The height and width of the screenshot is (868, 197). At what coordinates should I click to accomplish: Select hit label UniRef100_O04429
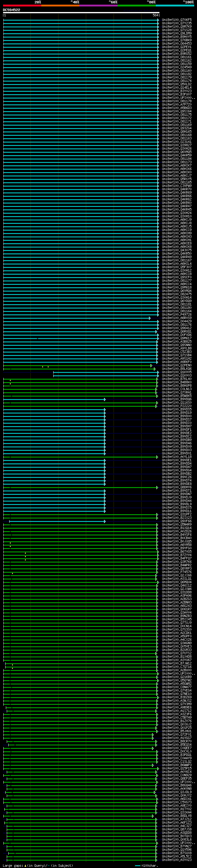[x=177, y=321]
